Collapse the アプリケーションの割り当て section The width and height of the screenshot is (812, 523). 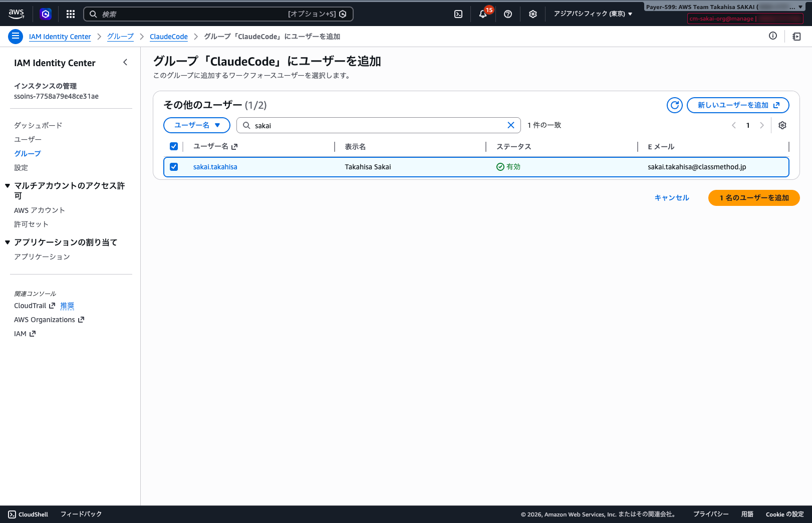(8, 242)
